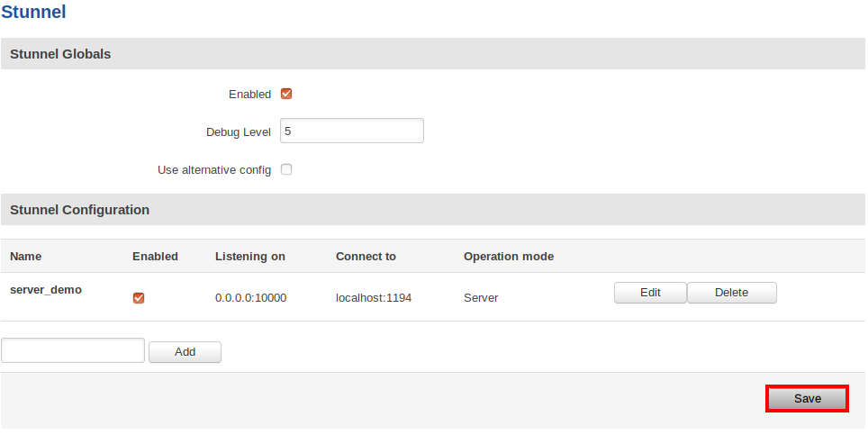Select the Stunnel Globals section header

(60, 54)
